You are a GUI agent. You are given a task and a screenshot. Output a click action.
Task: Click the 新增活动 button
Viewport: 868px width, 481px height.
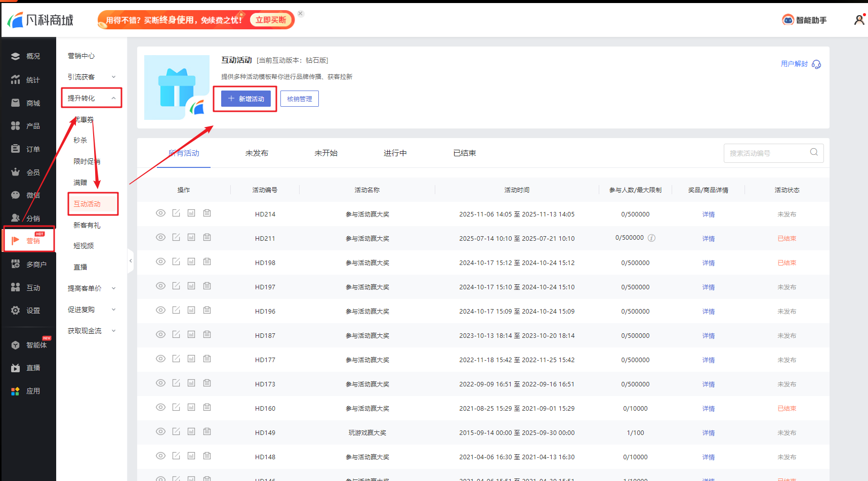click(x=246, y=99)
